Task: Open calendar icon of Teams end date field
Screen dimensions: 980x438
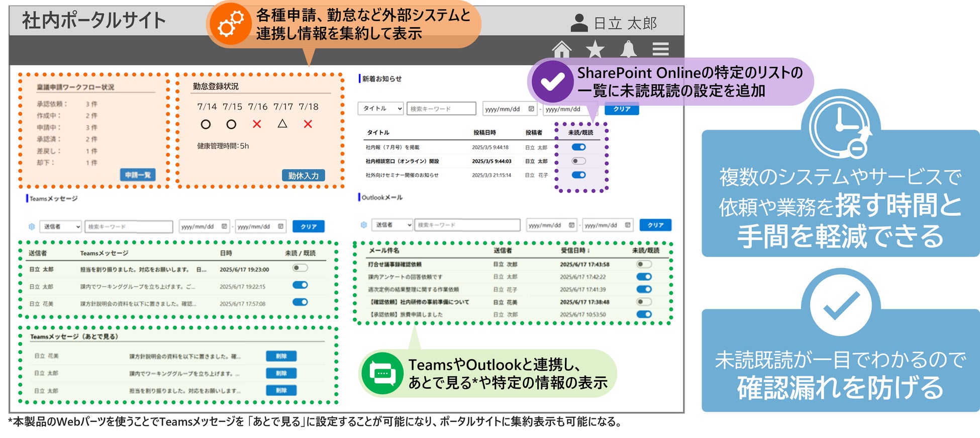Action: point(280,227)
